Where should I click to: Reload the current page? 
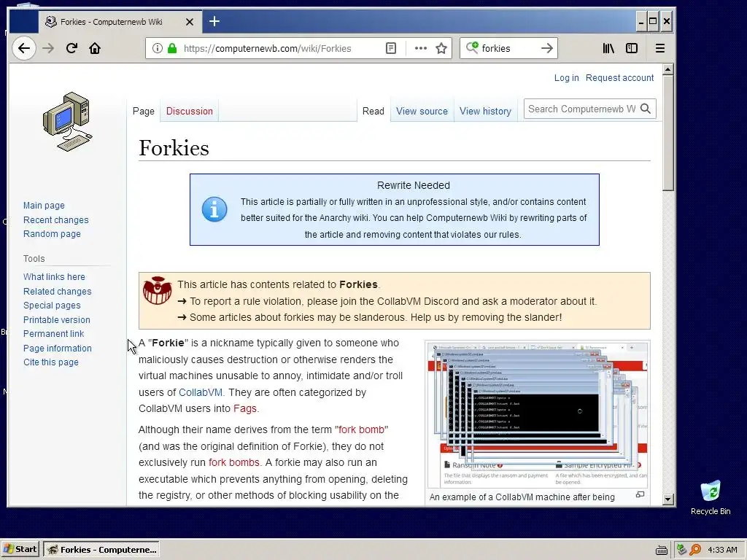pos(71,48)
